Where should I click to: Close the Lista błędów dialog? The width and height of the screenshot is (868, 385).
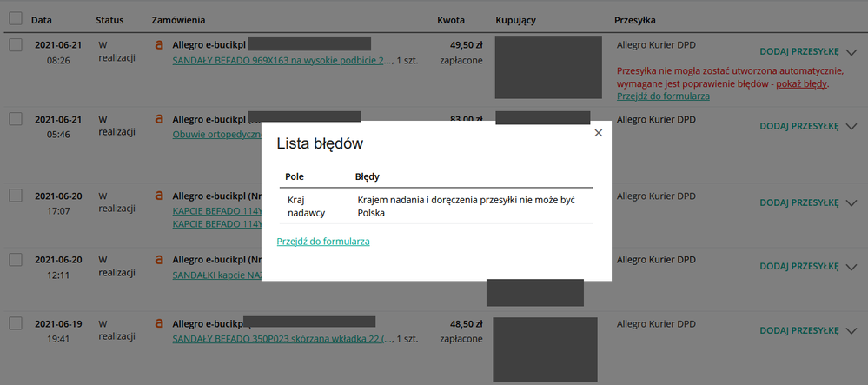point(598,133)
